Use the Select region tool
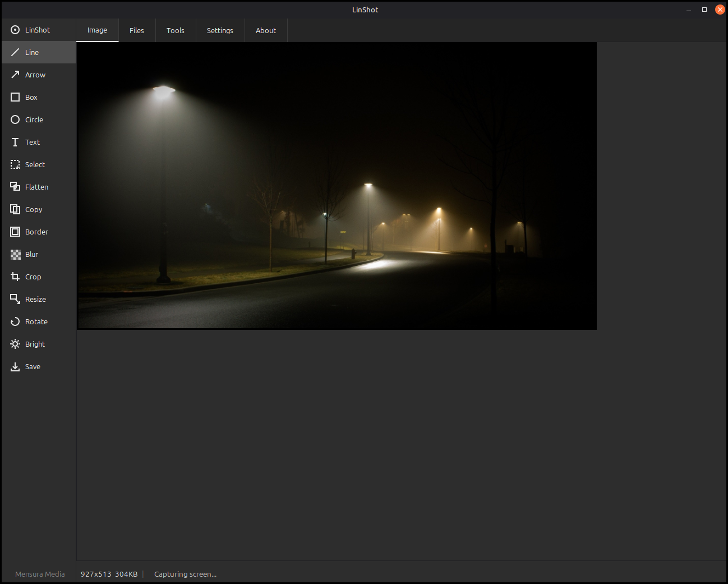The image size is (728, 584). tap(38, 164)
